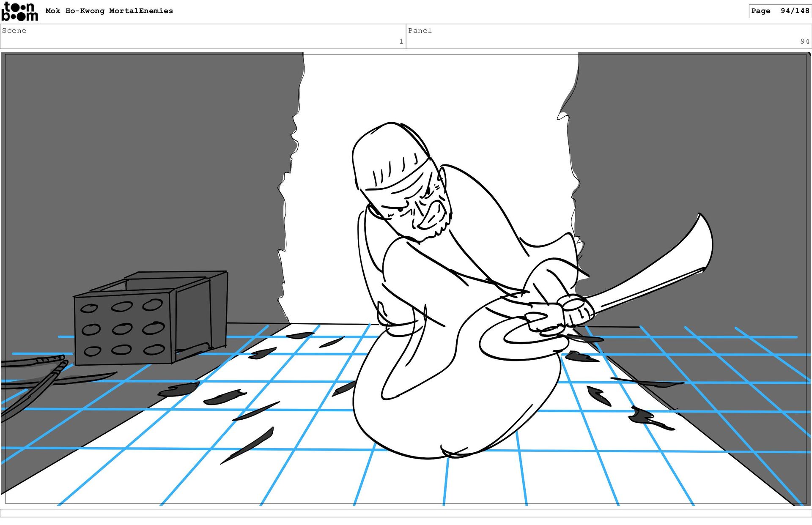The height and width of the screenshot is (525, 812).
Task: Click the panel number 94
Action: click(804, 41)
